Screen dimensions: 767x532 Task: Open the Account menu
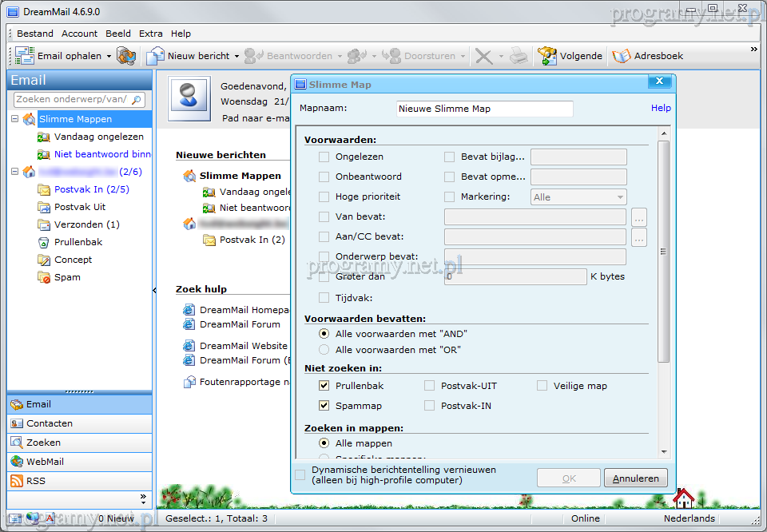pos(79,34)
